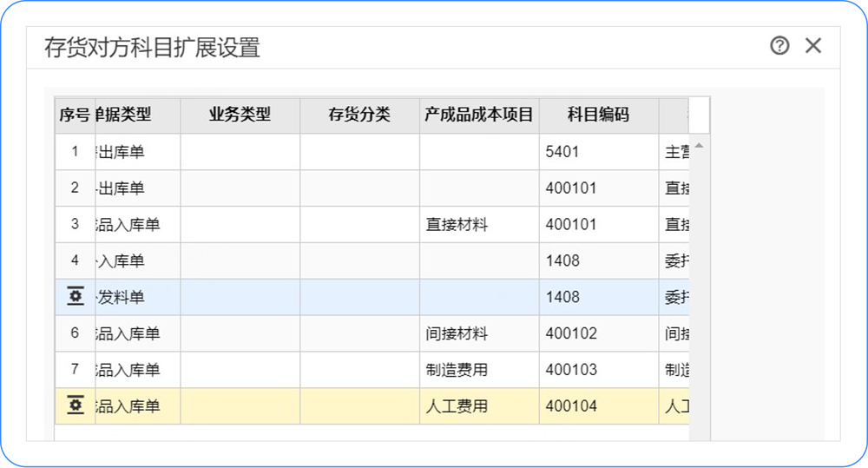This screenshot has height=468, width=868.
Task: Click the 序号 column header
Action: point(75,115)
